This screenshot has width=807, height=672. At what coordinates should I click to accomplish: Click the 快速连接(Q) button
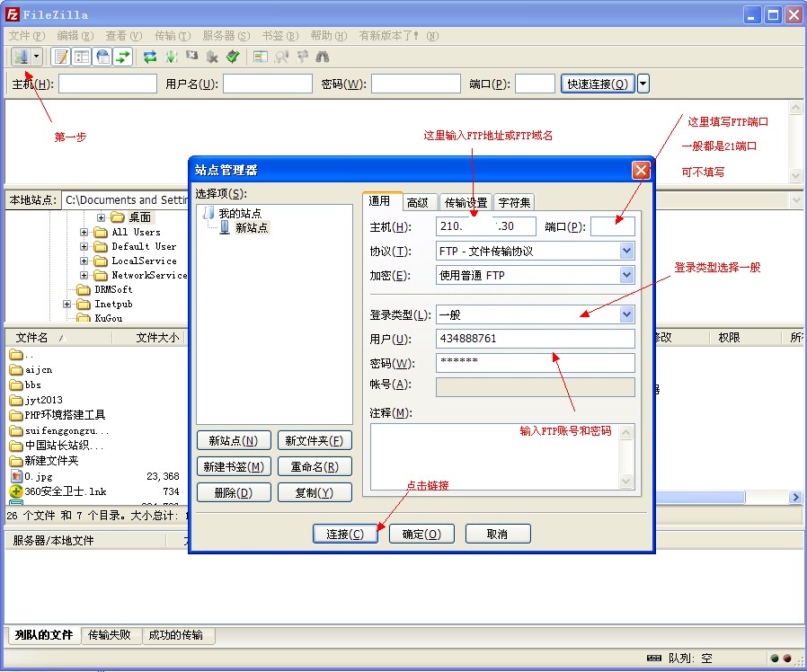pyautogui.click(x=597, y=84)
